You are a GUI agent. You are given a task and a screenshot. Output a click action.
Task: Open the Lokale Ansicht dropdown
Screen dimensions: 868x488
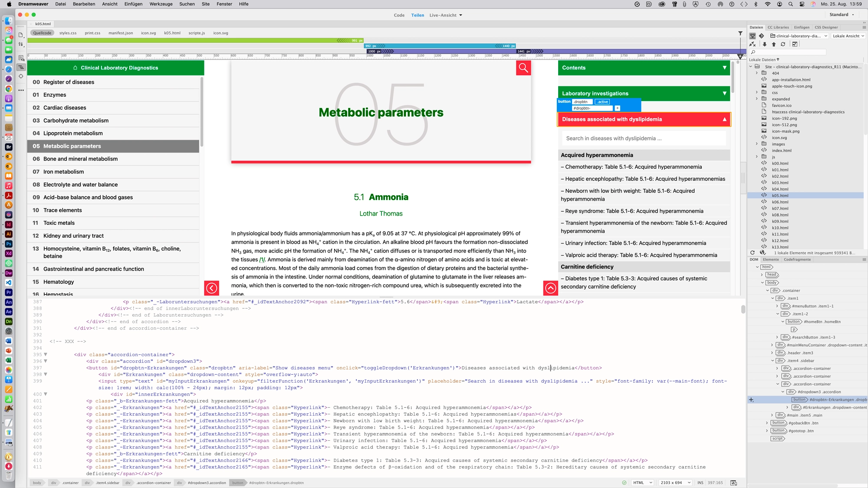click(x=848, y=36)
